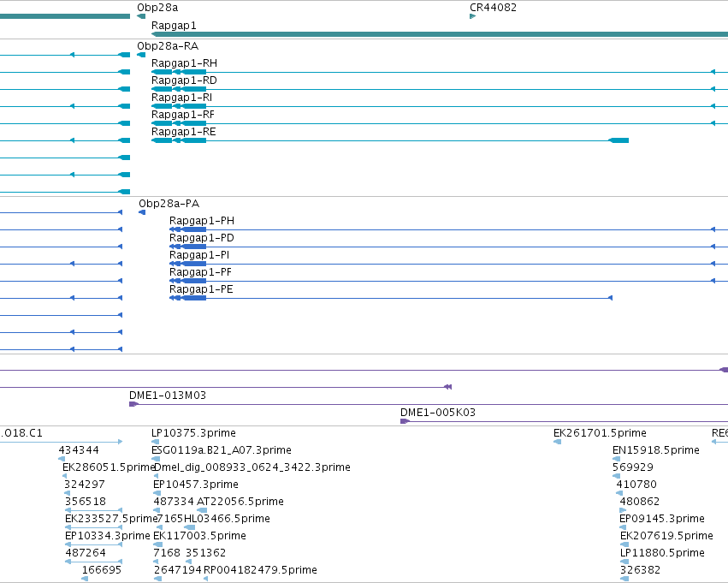The image size is (728, 583).
Task: Select the Rapgap1-PF protein label
Action: (200, 272)
